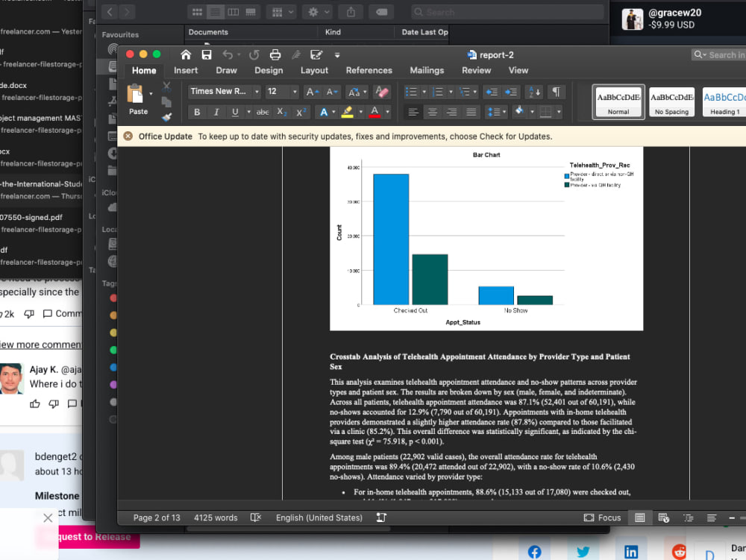
Task: Click the Search in document field
Action: [x=718, y=54]
